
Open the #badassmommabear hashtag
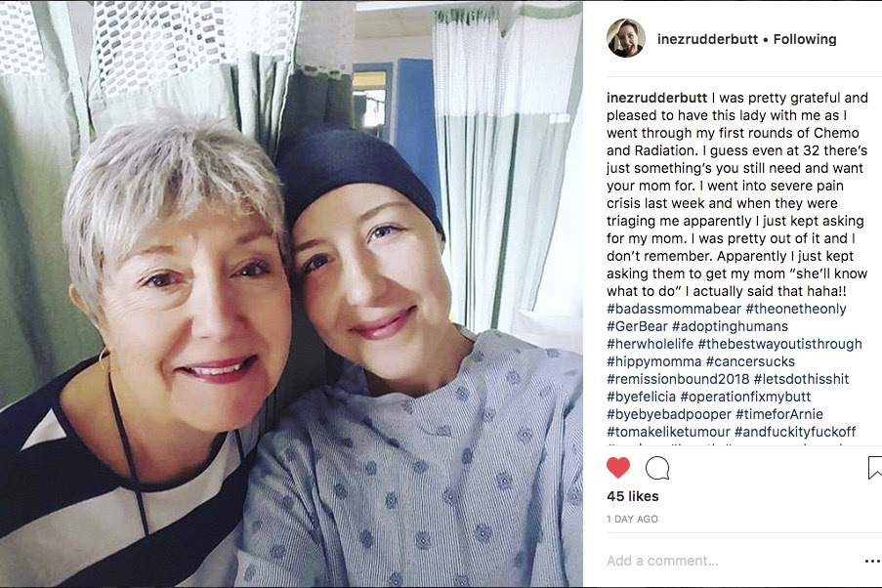pos(674,309)
